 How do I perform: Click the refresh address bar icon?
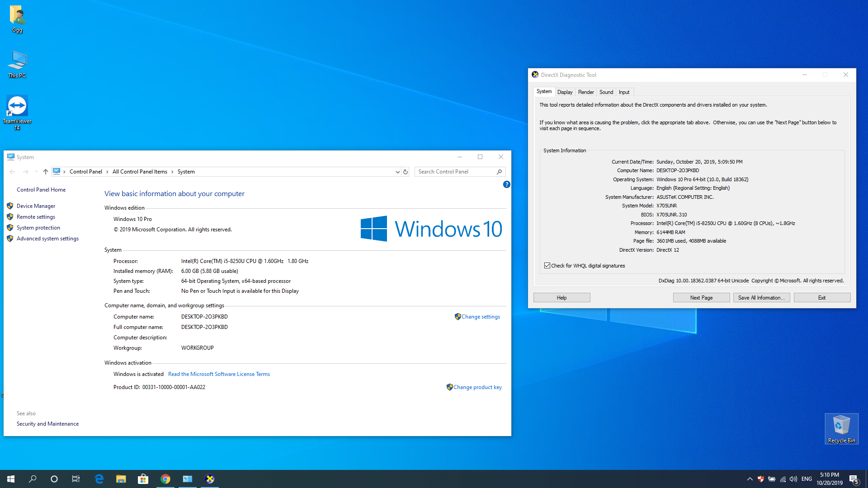coord(406,172)
